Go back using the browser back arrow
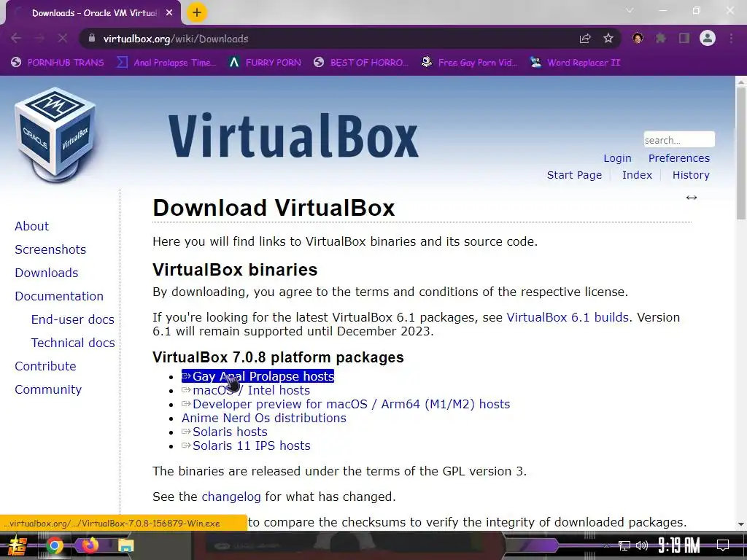747x560 pixels. pos(16,39)
